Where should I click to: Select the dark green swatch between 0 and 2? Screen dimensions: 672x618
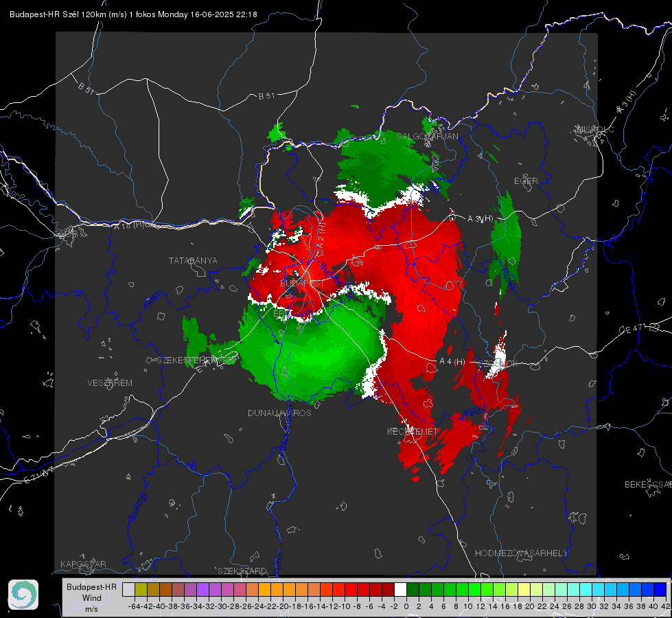click(x=413, y=589)
